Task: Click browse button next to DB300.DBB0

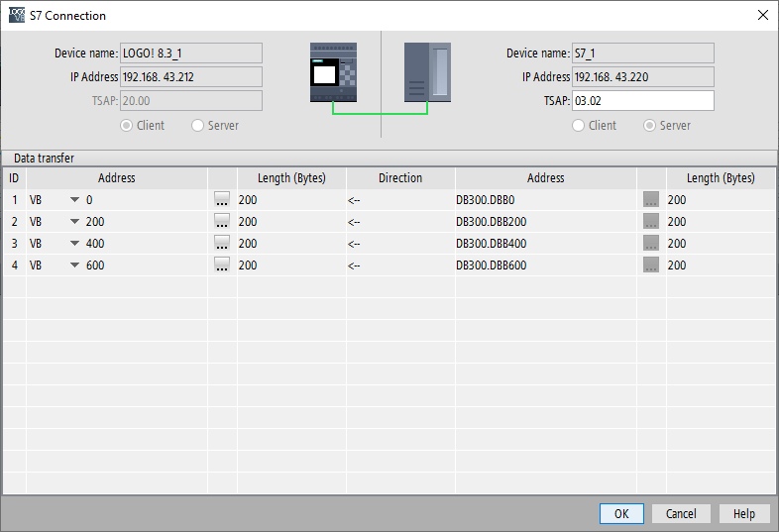Action: (x=651, y=199)
